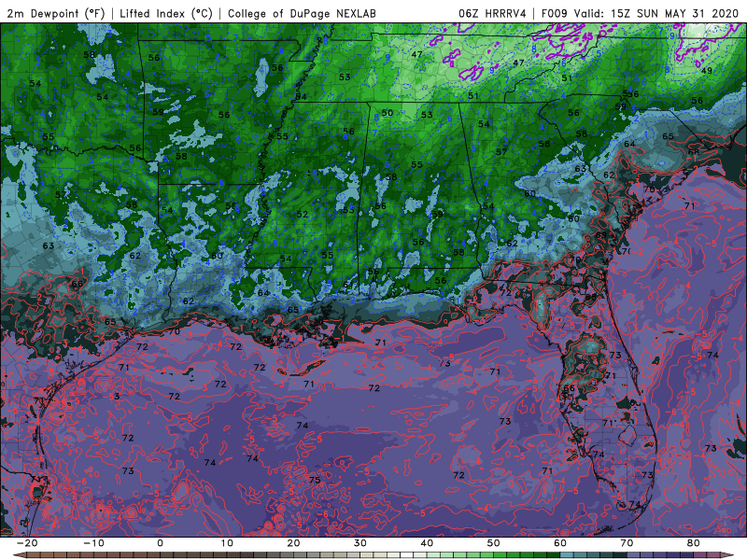Viewport: 747px width, 560px height.
Task: Click the 52 dewpoint value on the map
Action: [x=302, y=215]
